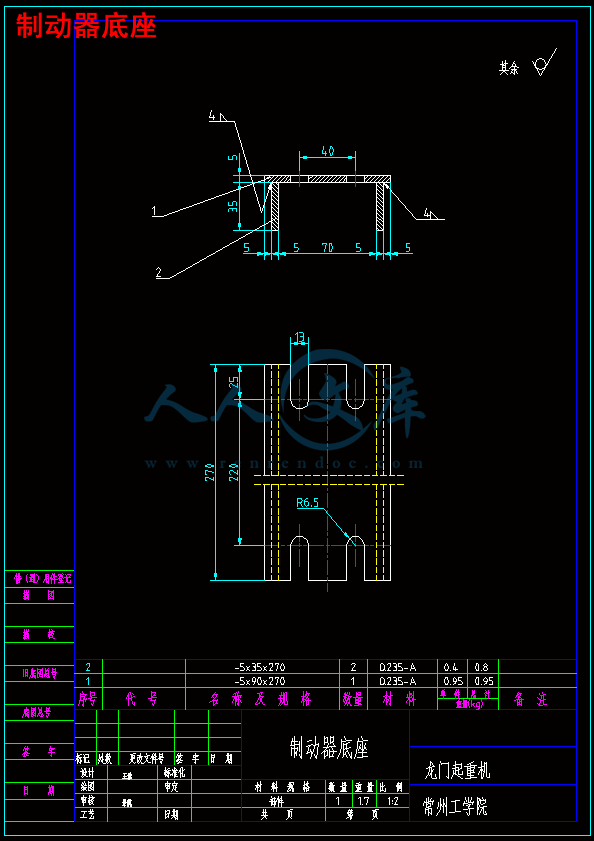Click the 标准化 label in title block
594x841 pixels.
click(174, 773)
